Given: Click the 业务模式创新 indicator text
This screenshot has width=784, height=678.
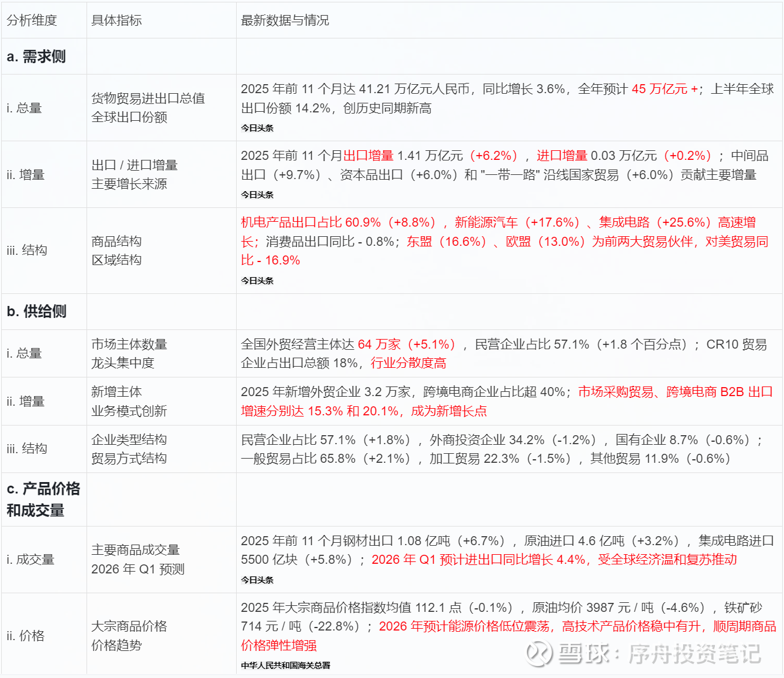Looking at the screenshot, I should point(129,411).
